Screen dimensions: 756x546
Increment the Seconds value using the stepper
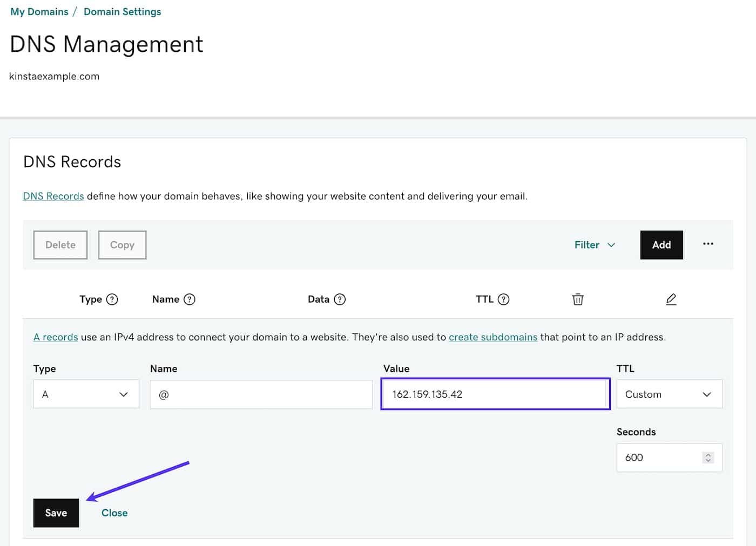[708, 455]
